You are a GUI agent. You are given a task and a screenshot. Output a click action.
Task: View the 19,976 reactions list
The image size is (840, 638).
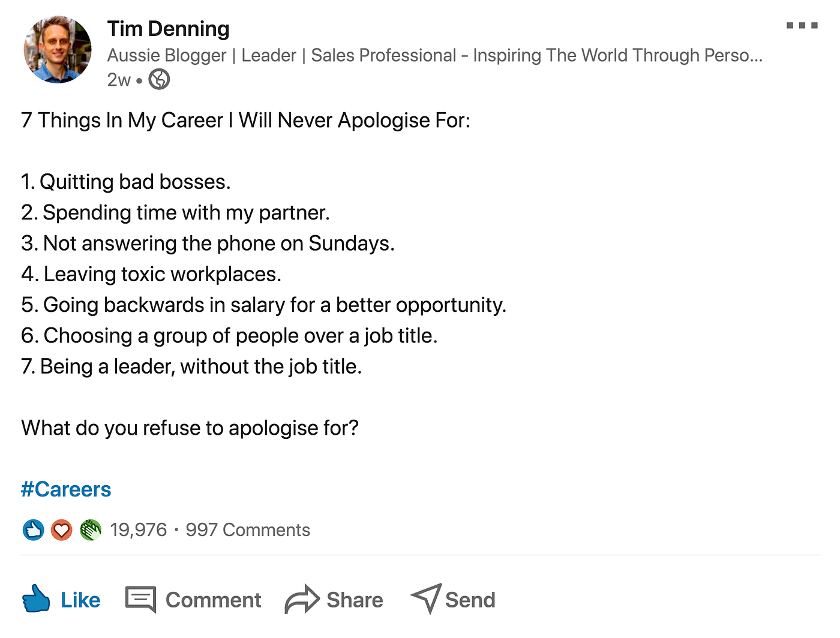coord(138,530)
